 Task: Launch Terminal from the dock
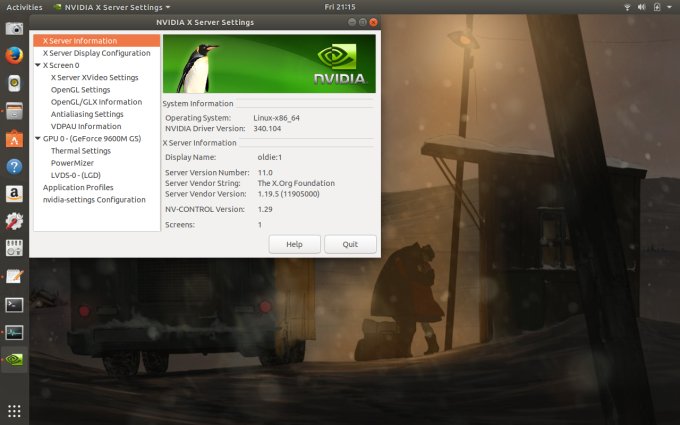(x=14, y=305)
